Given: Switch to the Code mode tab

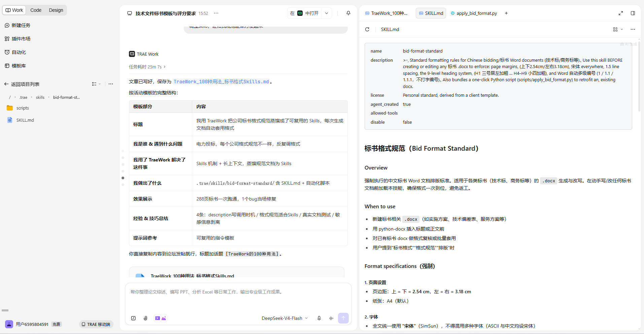Looking at the screenshot, I should pyautogui.click(x=36, y=10).
